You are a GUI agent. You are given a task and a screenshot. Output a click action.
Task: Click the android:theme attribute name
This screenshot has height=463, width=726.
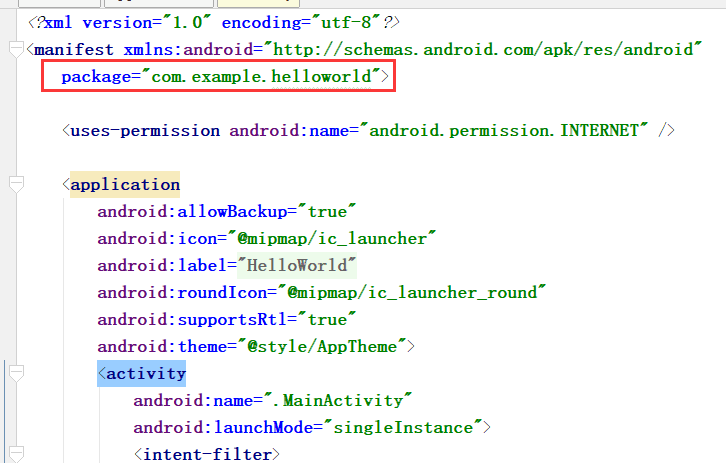(162, 346)
